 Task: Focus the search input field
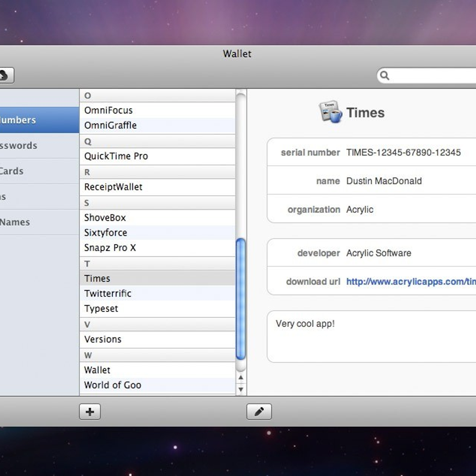point(432,75)
